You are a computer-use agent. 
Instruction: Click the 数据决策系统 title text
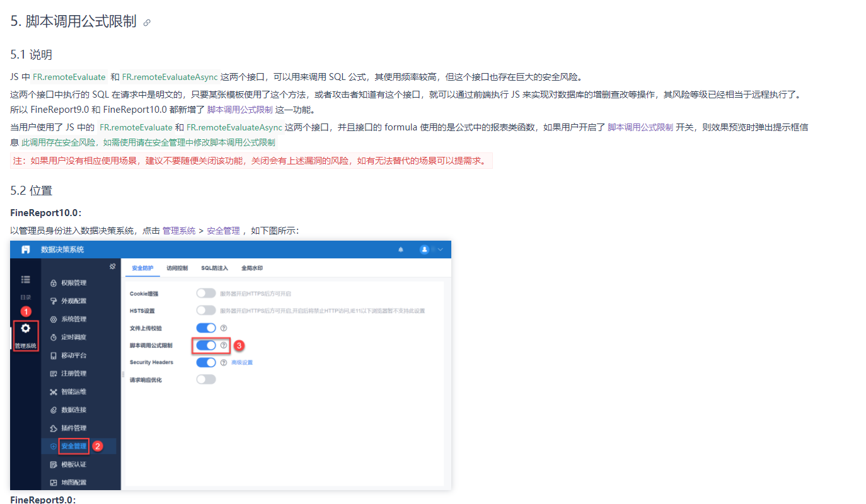click(62, 249)
